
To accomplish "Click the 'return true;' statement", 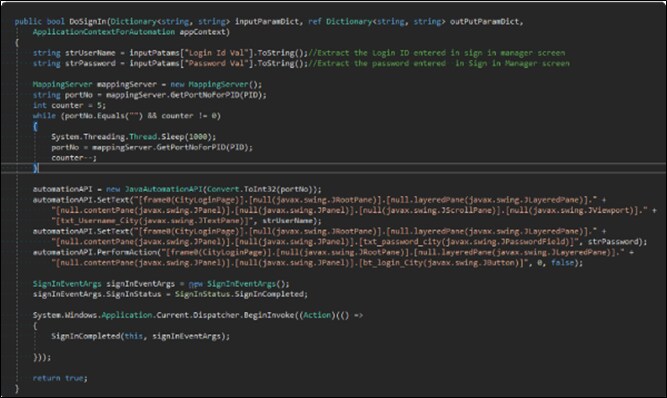I will click(x=60, y=378).
